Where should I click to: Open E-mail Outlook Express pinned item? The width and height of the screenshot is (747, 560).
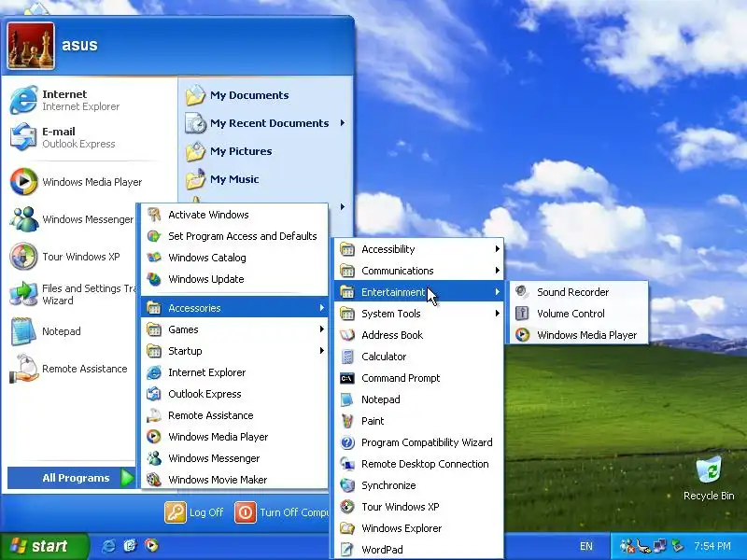[89, 137]
